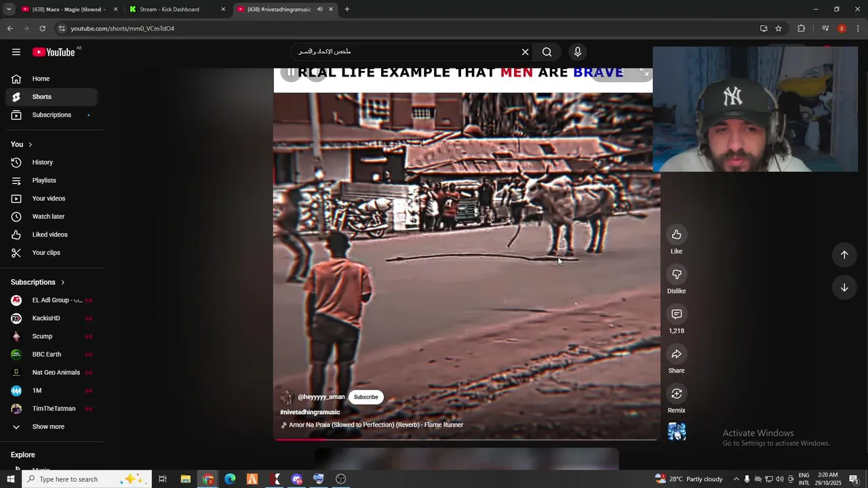Open Amor Na Praia sound link
This screenshot has width=868, height=488.
click(376, 425)
